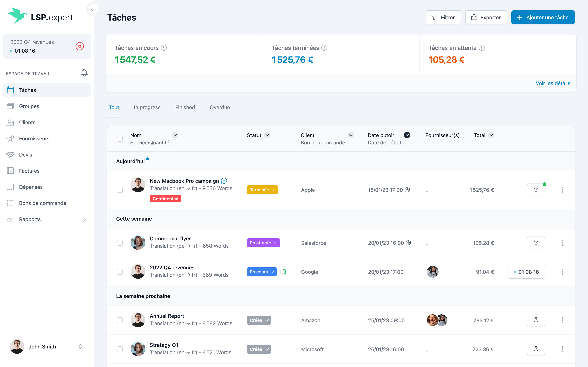Click comment icon on New Macbook Pro campaign
588x367 pixels.
(224, 181)
